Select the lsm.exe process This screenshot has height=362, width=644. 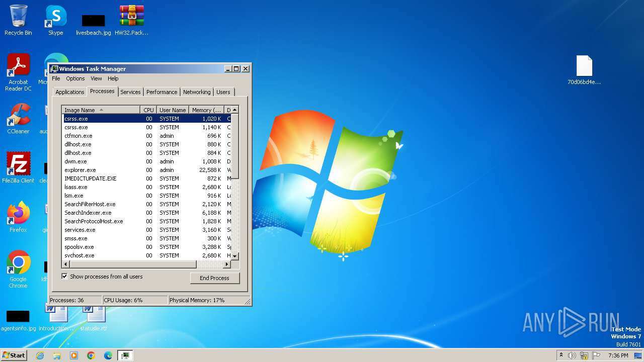coord(146,196)
